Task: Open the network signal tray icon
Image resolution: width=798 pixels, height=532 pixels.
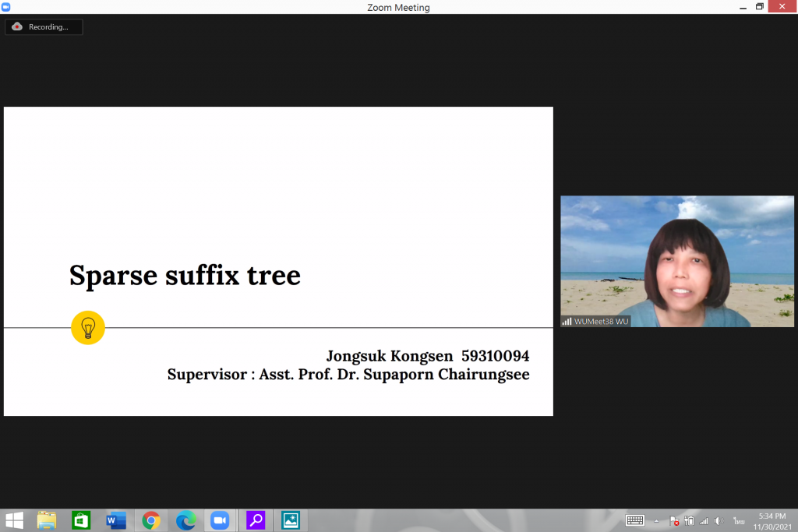Action: tap(704, 520)
